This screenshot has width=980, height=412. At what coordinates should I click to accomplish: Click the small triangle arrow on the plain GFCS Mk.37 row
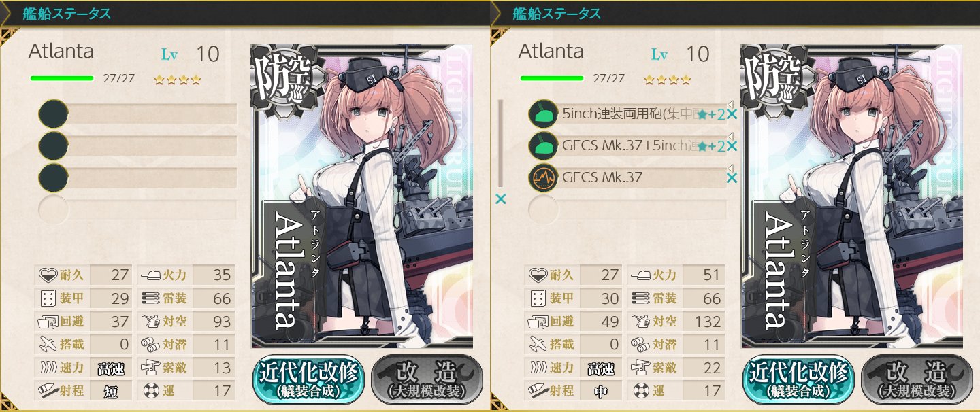coord(730,168)
